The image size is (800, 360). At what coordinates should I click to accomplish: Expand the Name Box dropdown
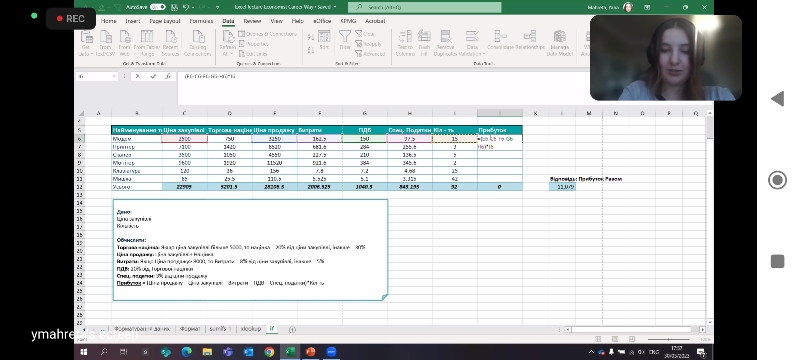[x=114, y=76]
